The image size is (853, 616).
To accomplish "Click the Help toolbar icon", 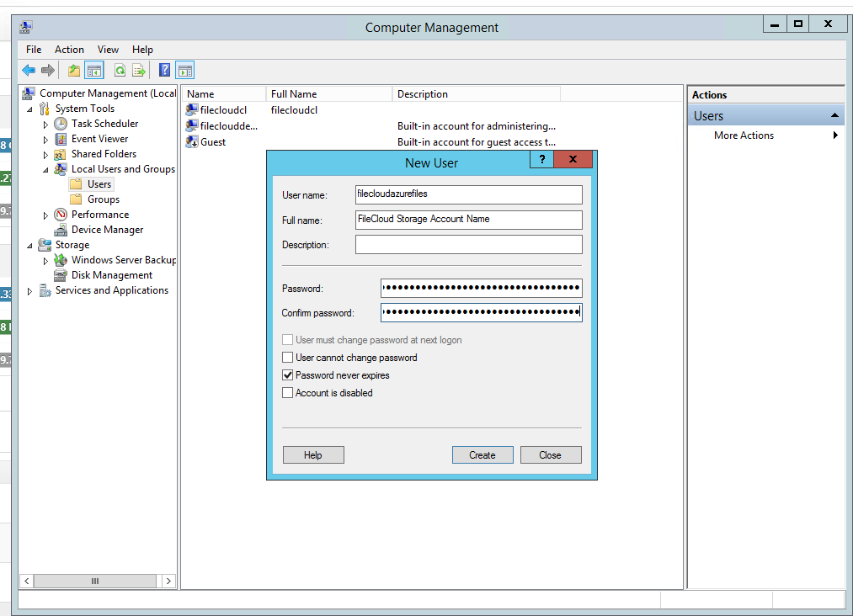I will (x=165, y=70).
